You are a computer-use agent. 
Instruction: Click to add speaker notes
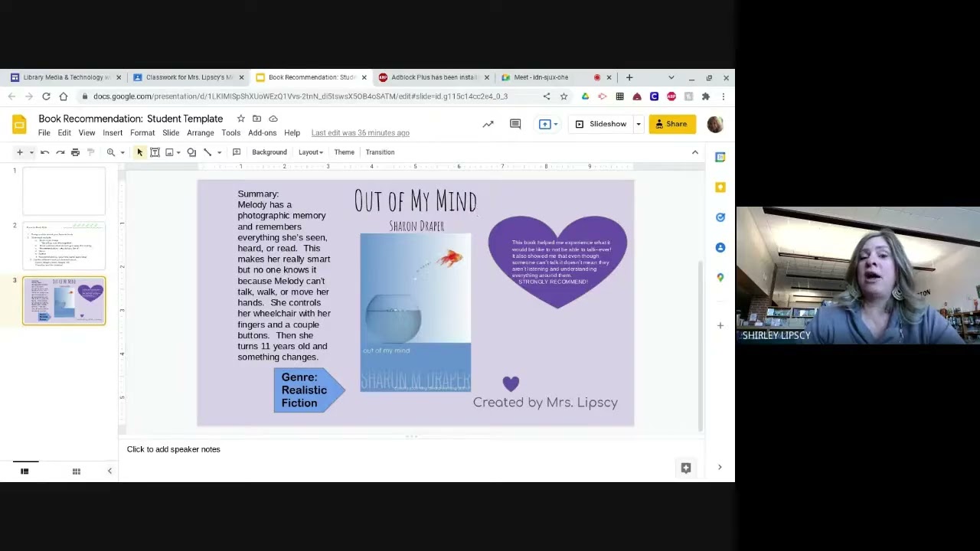174,449
